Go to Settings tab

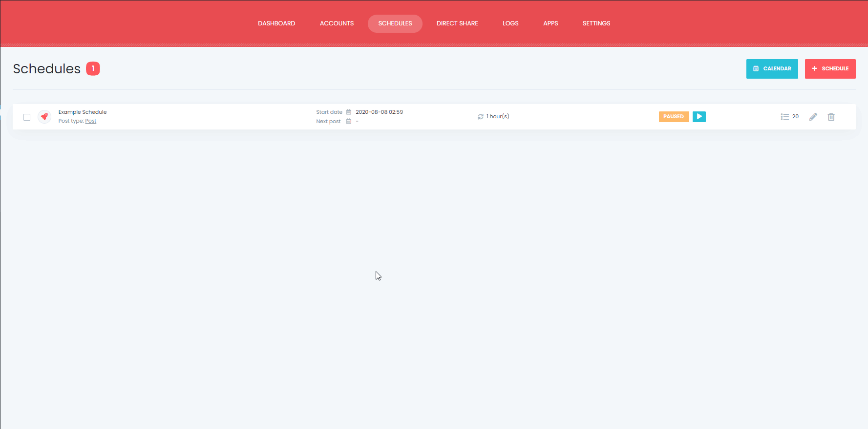pyautogui.click(x=596, y=23)
